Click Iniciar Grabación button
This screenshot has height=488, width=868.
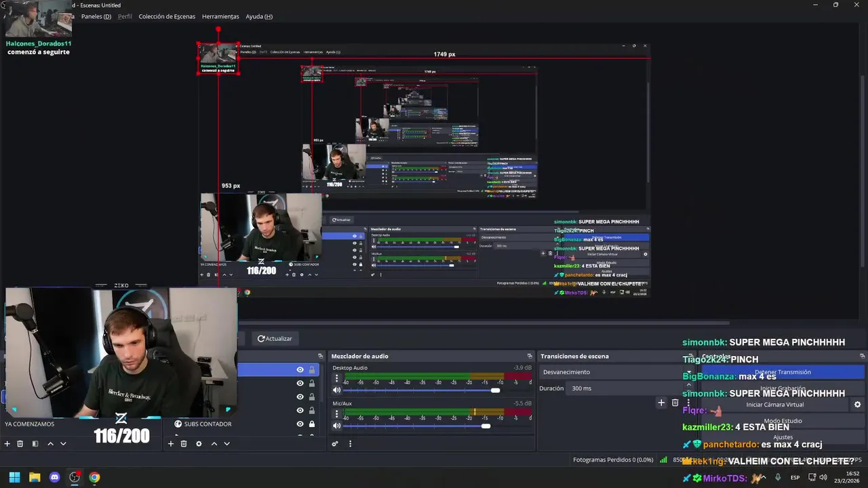pos(783,388)
